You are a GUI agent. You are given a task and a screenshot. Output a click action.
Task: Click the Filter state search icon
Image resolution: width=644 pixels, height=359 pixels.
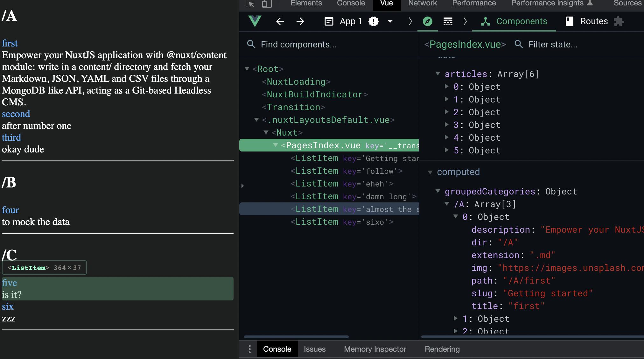point(519,44)
